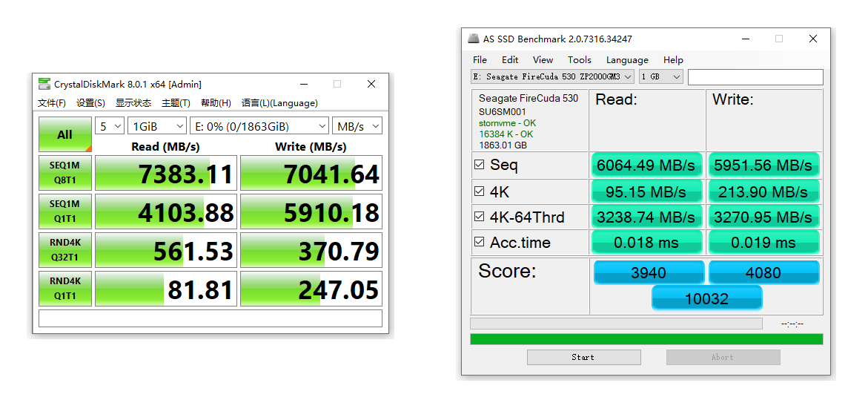Click the 16384 K - OK alignment text
The height and width of the screenshot is (400, 868).
(506, 134)
